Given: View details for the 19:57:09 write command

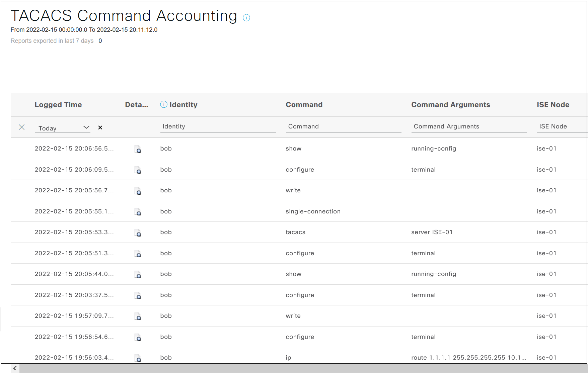Looking at the screenshot, I should pyautogui.click(x=138, y=316).
